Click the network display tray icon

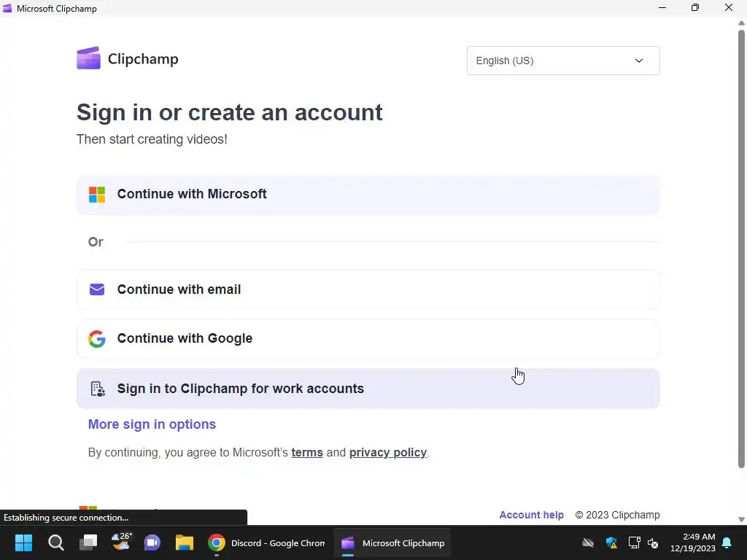click(x=634, y=542)
